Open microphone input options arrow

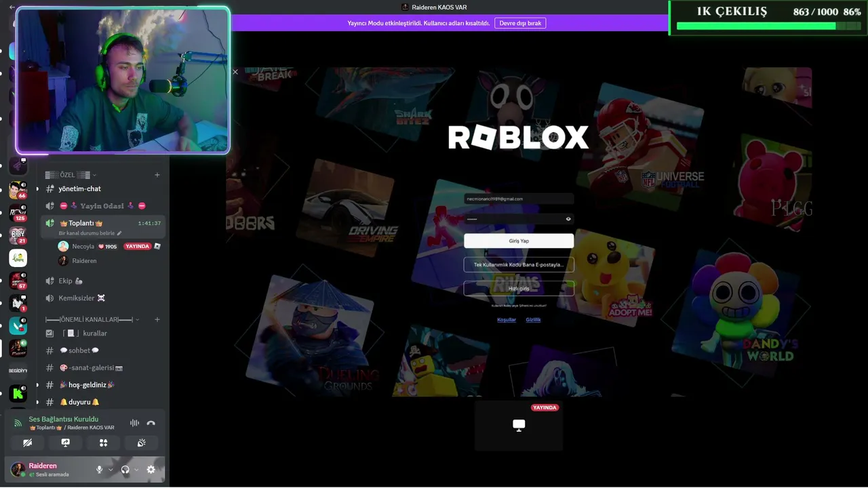[111, 469]
